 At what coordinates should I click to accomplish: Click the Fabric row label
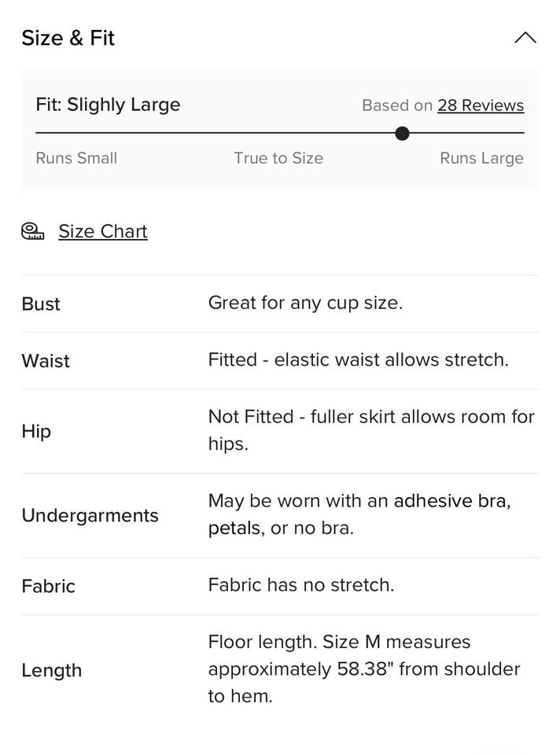pos(49,586)
